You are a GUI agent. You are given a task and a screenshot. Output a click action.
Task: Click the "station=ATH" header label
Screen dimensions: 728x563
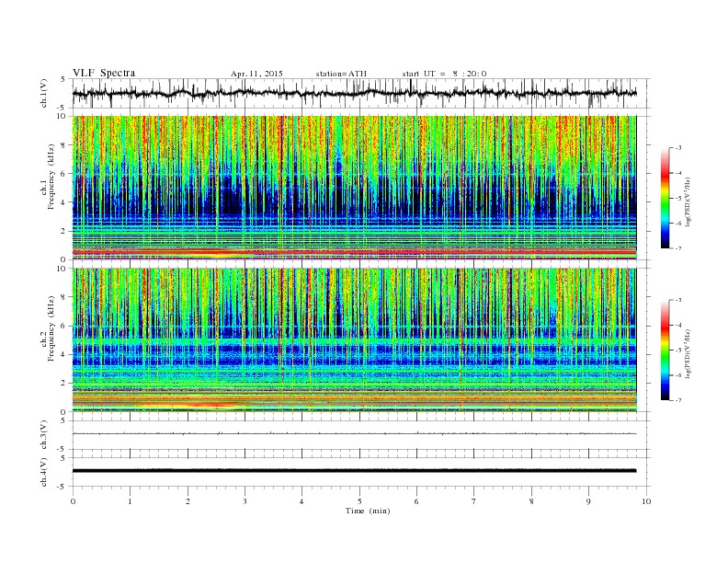(341, 74)
